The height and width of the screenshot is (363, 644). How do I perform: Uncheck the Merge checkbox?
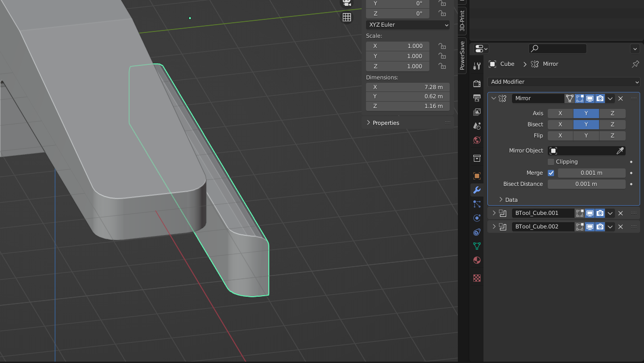coord(551,173)
